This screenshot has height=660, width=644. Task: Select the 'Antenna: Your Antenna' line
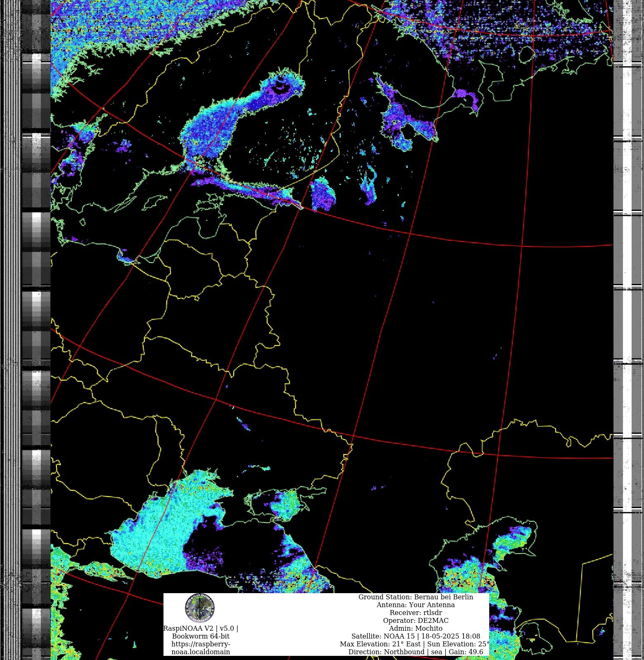[x=416, y=605]
